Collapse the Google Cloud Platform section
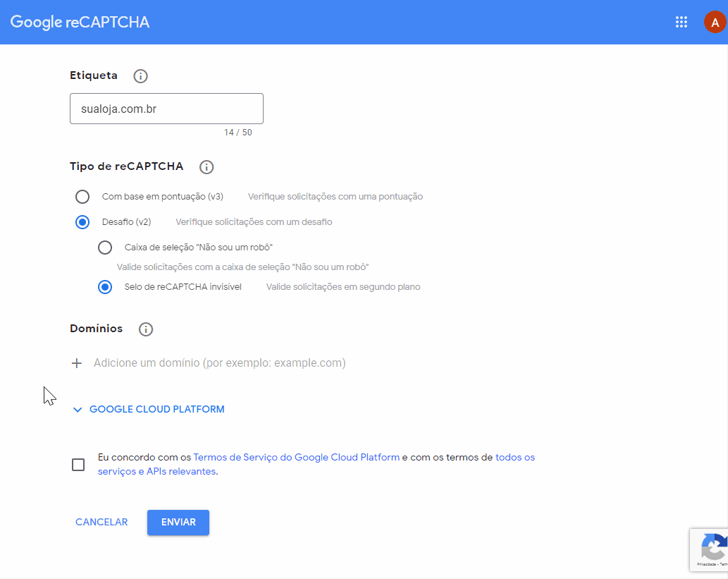The height and width of the screenshot is (579, 728). pyautogui.click(x=78, y=409)
